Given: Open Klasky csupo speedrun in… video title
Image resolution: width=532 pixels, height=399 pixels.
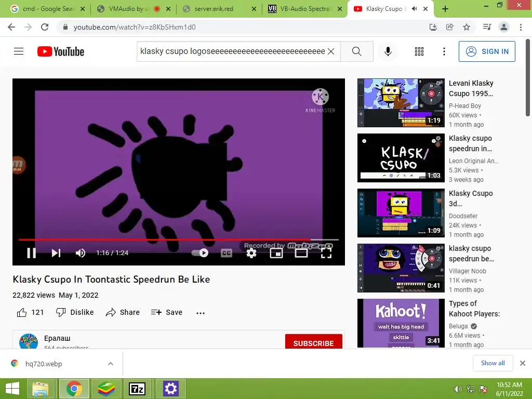Looking at the screenshot, I should click(470, 143).
